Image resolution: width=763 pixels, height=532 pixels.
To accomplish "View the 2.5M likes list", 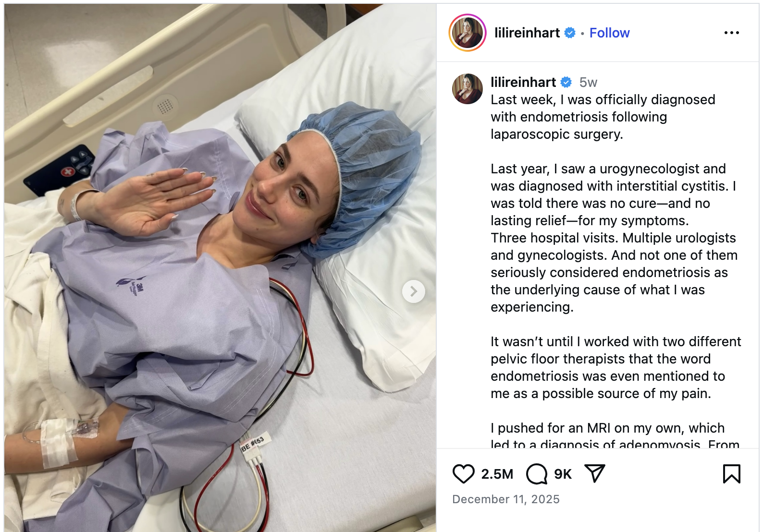I will point(497,474).
